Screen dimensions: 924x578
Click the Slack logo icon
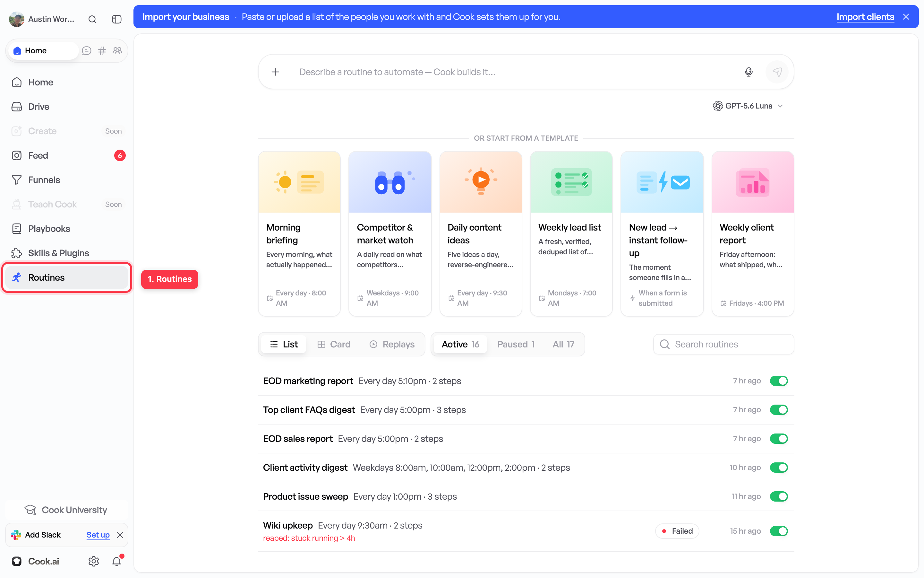coord(16,535)
